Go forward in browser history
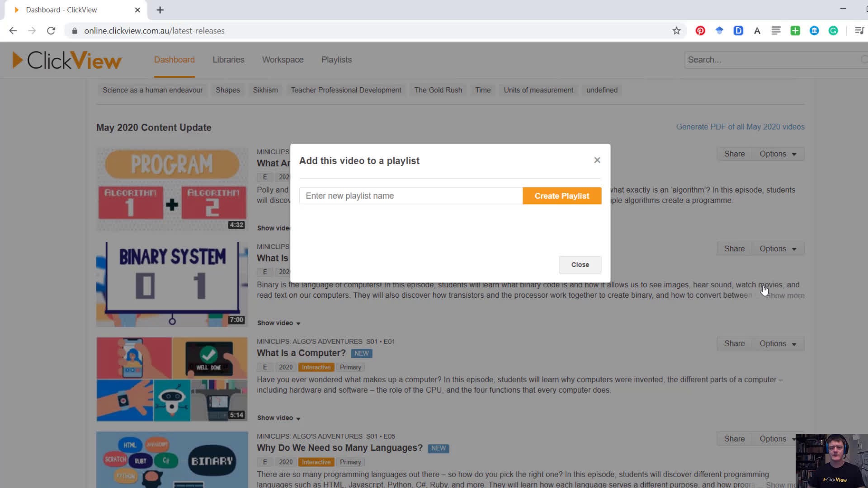This screenshot has height=488, width=868. [32, 31]
